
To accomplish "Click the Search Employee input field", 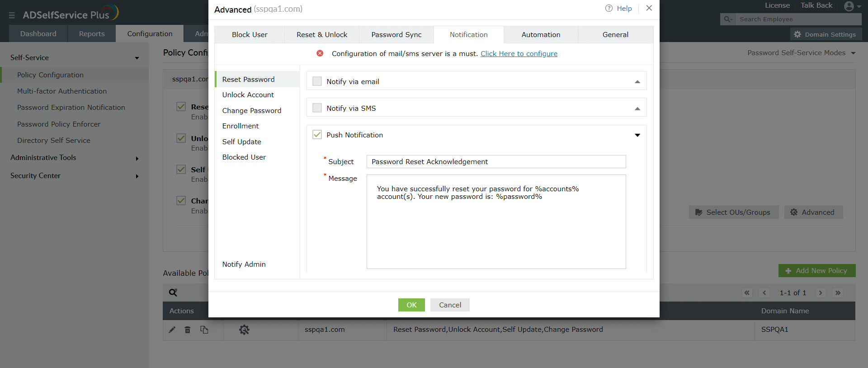I will (798, 19).
